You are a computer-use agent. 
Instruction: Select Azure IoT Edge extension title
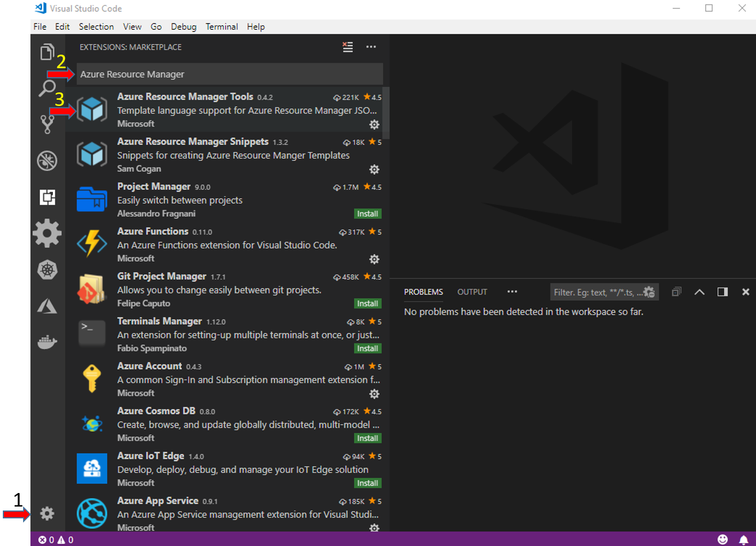click(151, 456)
